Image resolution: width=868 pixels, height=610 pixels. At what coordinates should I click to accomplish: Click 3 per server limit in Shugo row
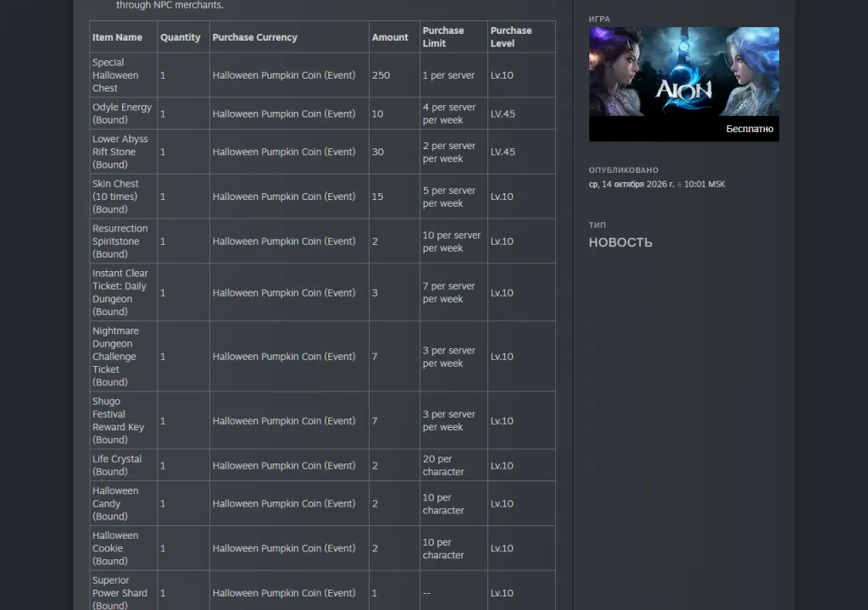[x=449, y=421]
